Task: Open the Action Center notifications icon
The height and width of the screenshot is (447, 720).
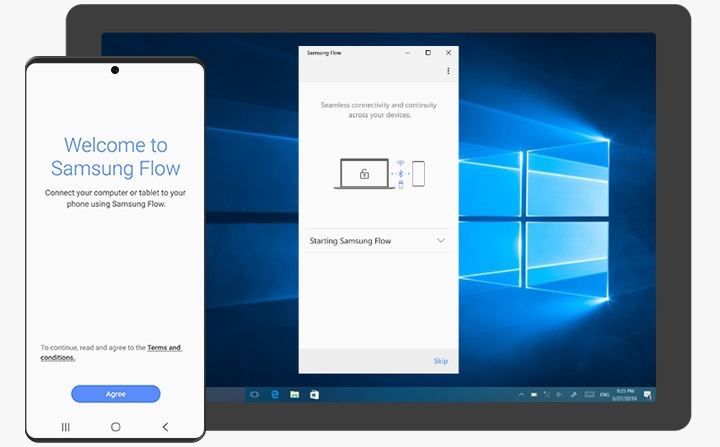Action: pyautogui.click(x=647, y=395)
